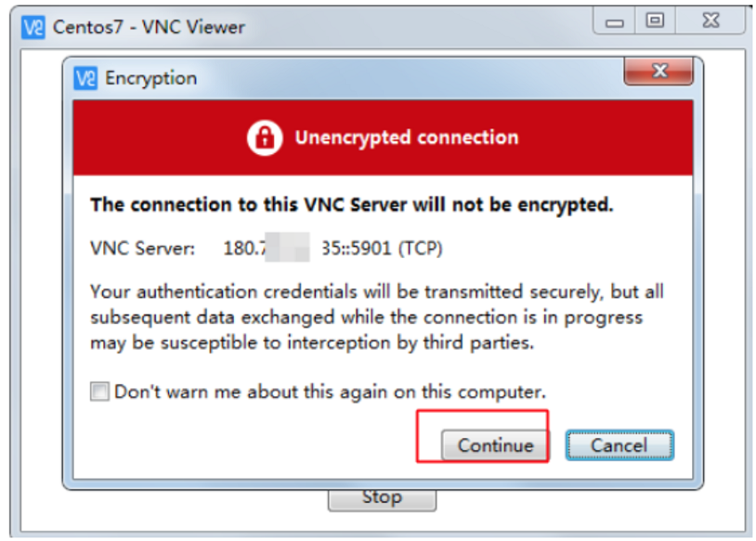Close the Centos7 VNC Viewer window
The image size is (756, 541).
pyautogui.click(x=711, y=20)
